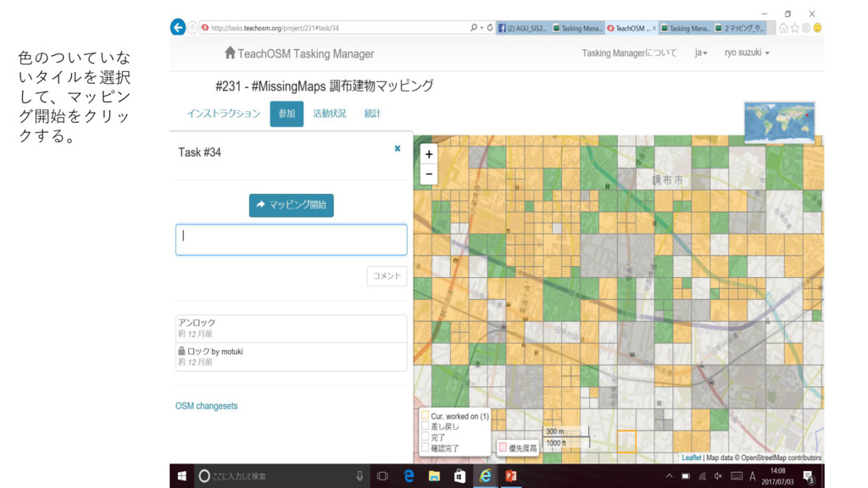This screenshot has height=488, width=868.
Task: Zoom out on the map with minus
Action: click(x=429, y=175)
